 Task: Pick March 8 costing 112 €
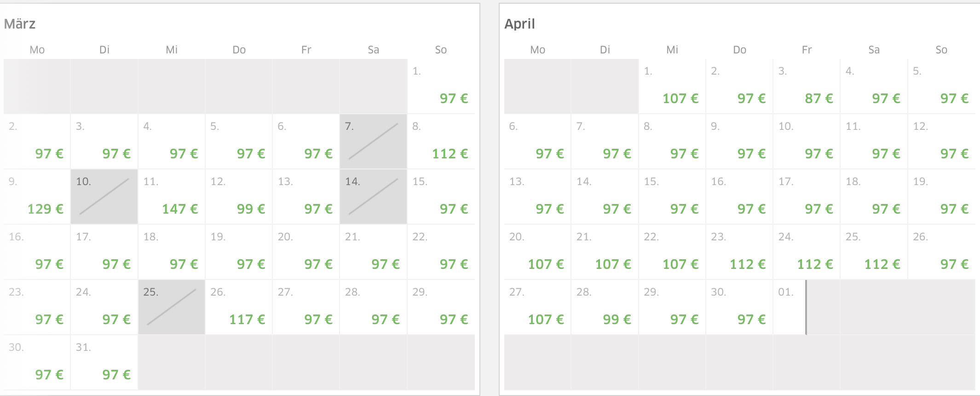tap(441, 142)
